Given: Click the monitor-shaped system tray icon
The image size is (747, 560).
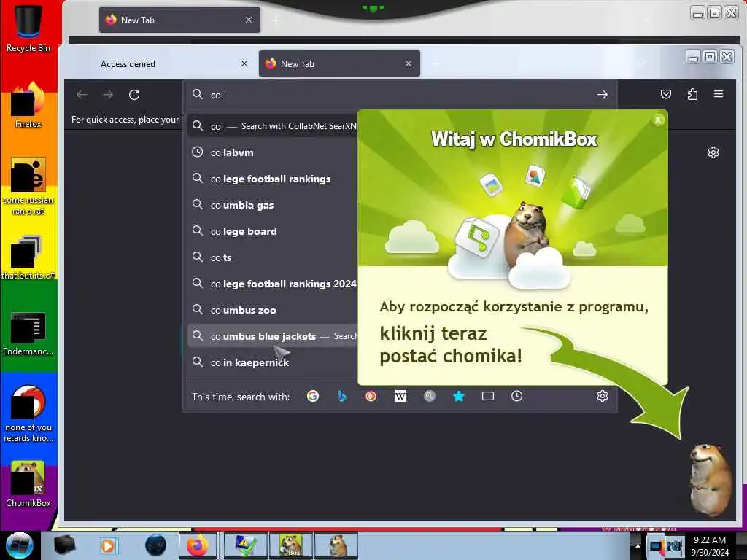Looking at the screenshot, I should pyautogui.click(x=656, y=546).
